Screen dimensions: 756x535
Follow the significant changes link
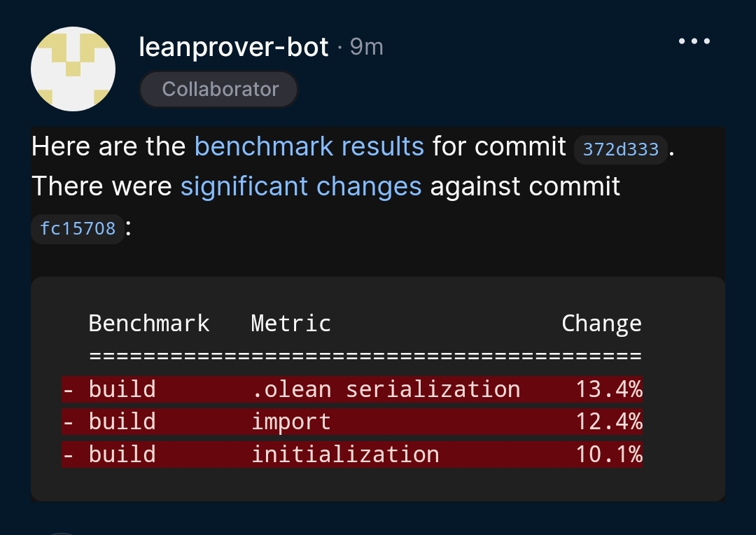(x=301, y=187)
